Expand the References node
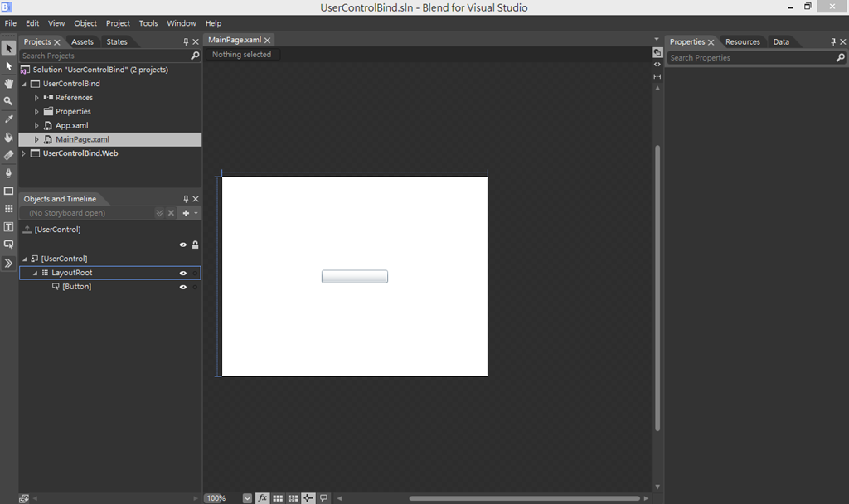This screenshot has width=849, height=504. point(36,98)
